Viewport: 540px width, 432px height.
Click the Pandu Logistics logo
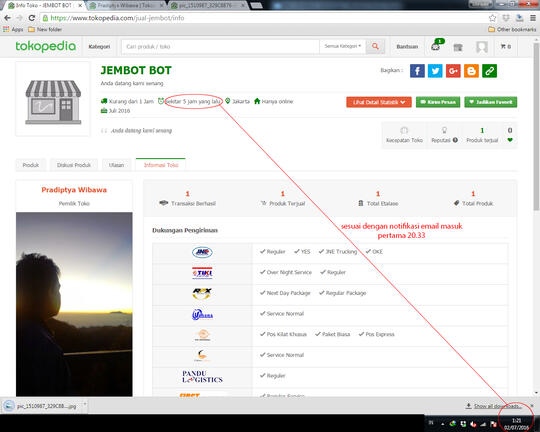point(202,377)
